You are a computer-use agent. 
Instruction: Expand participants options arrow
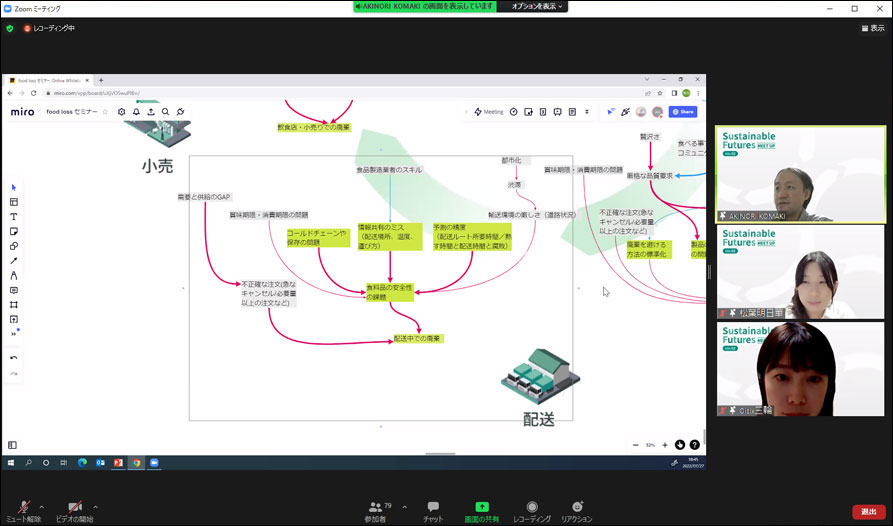coord(404,507)
